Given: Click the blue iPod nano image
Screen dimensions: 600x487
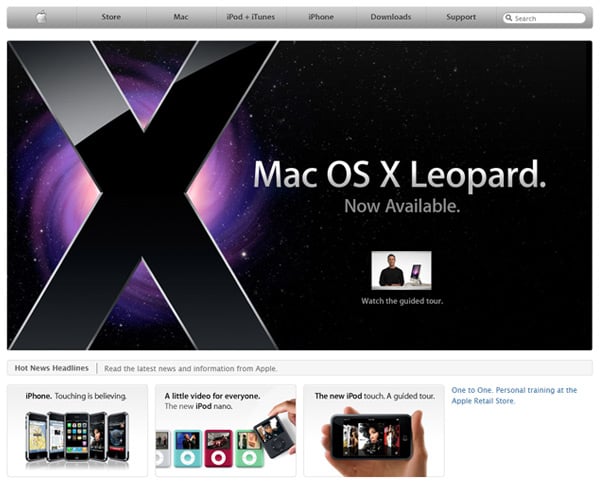Looking at the screenshot, I should point(188,449).
